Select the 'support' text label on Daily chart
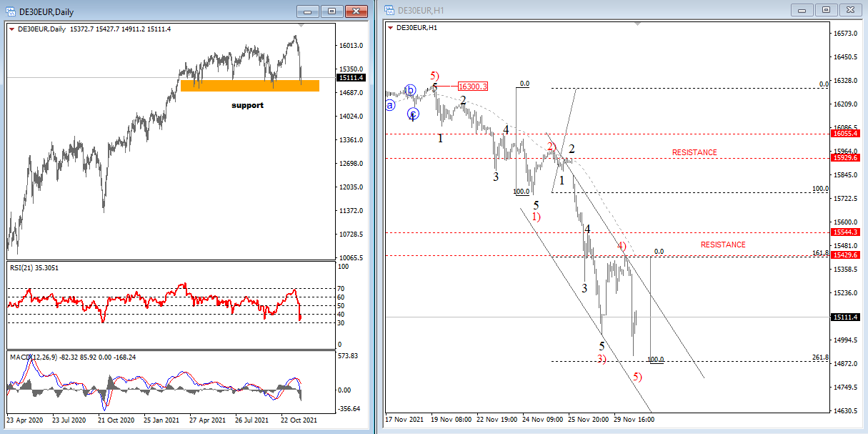This screenshot has height=434, width=868. pos(247,105)
